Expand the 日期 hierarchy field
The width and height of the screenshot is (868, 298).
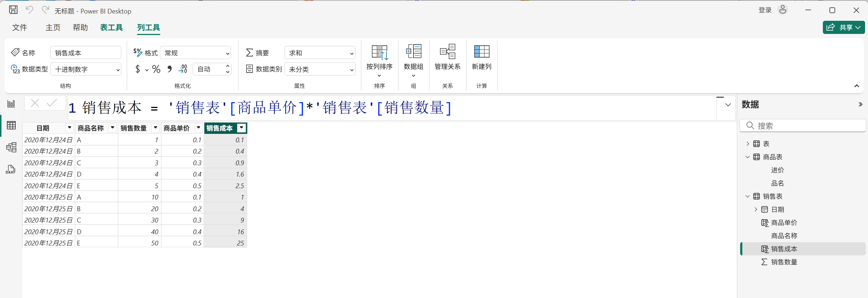756,209
